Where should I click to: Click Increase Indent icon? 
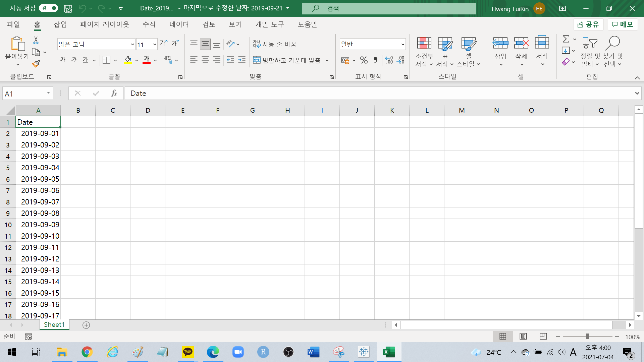point(242,60)
